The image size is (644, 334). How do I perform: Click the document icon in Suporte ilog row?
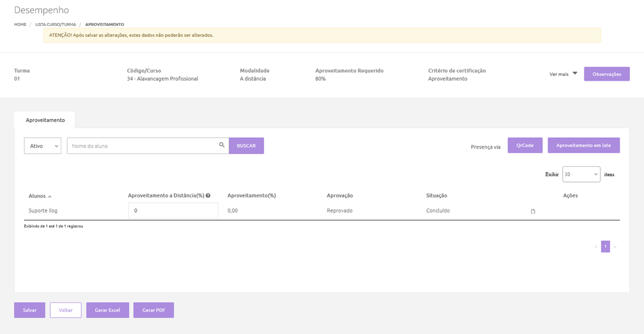click(533, 211)
